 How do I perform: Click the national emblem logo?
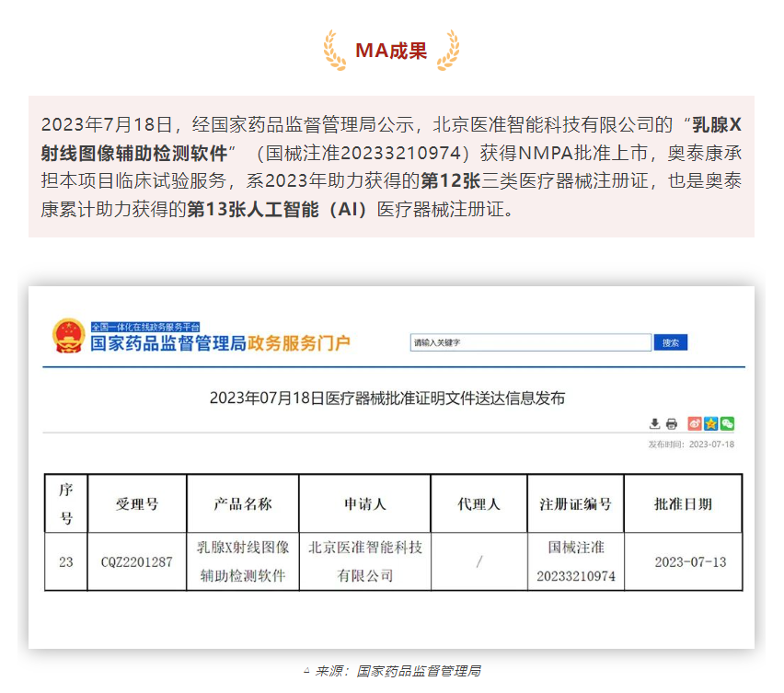point(68,336)
